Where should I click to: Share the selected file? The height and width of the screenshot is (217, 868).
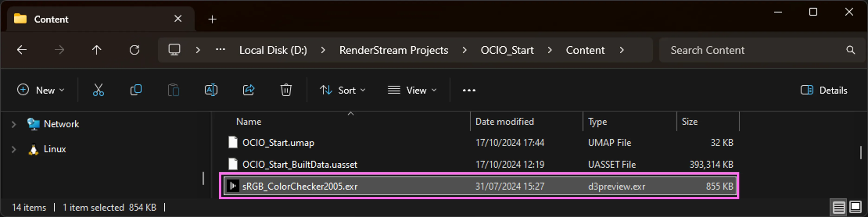pos(249,90)
